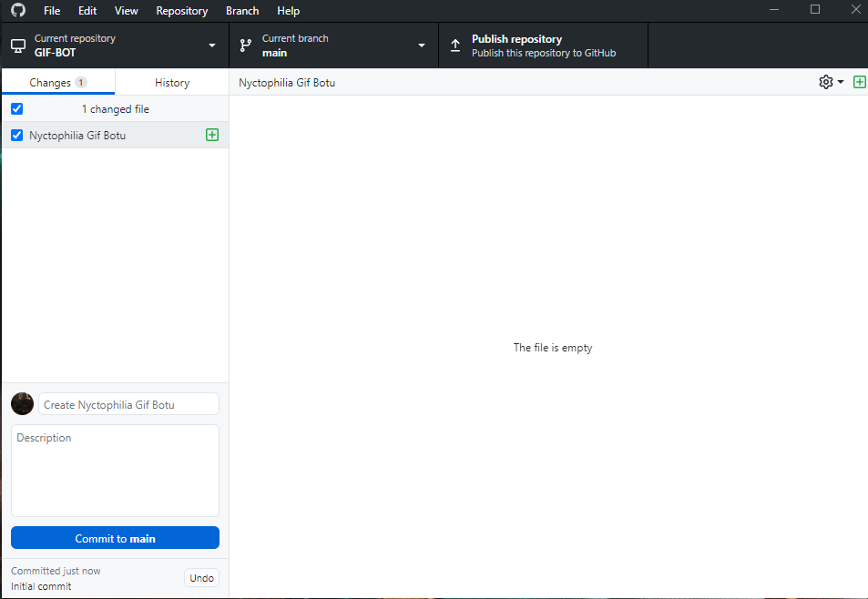
Task: Open dropdown arrow next to the gear icon
Action: pyautogui.click(x=841, y=82)
